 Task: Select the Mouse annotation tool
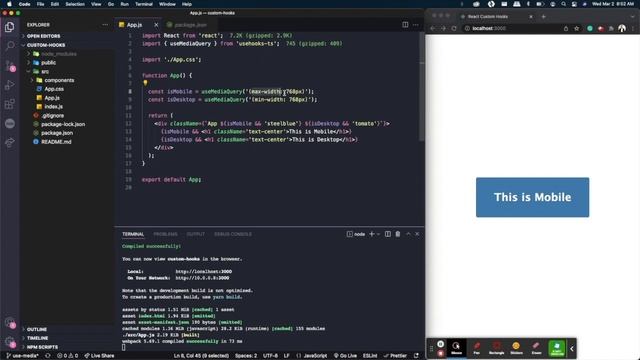456,348
